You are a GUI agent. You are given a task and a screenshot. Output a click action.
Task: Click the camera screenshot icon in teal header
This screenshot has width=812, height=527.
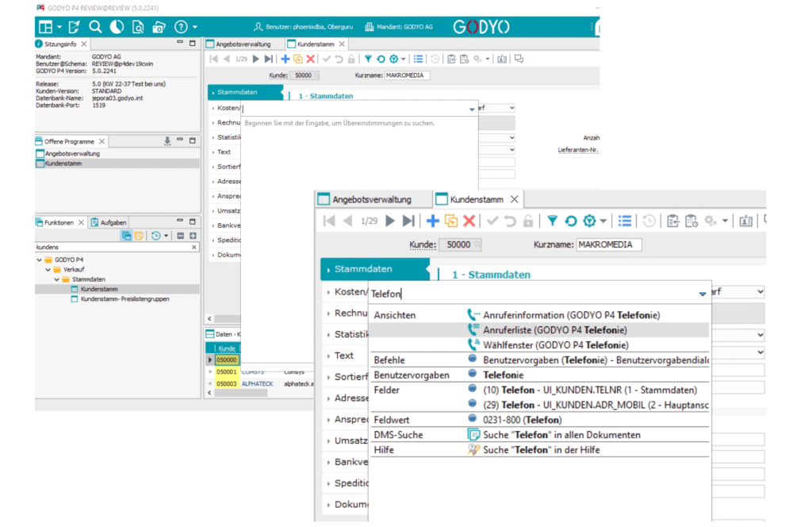[159, 27]
